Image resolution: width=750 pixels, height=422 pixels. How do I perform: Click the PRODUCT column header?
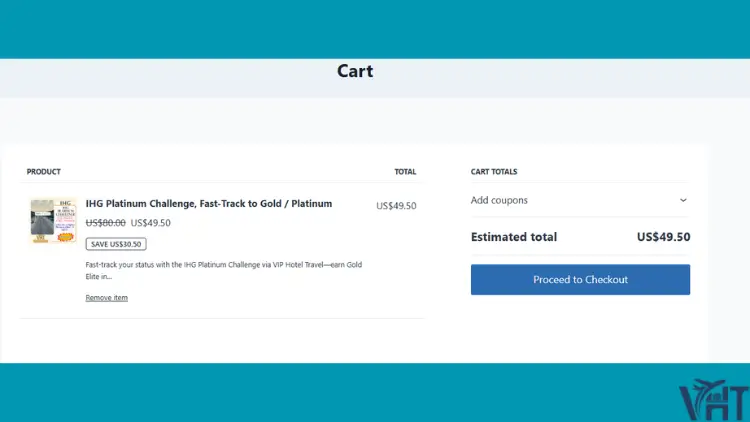click(x=44, y=172)
